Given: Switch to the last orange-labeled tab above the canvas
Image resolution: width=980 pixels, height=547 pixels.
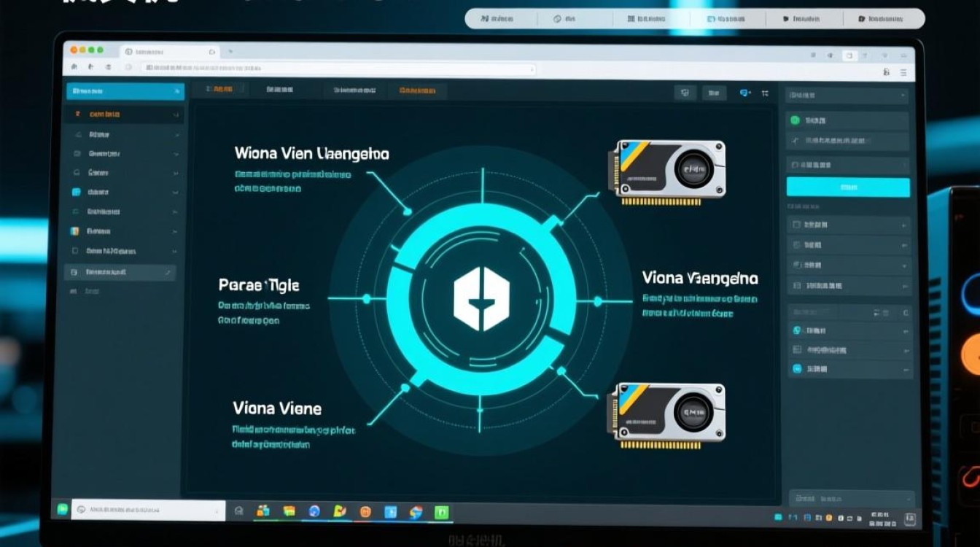Looking at the screenshot, I should [x=417, y=91].
